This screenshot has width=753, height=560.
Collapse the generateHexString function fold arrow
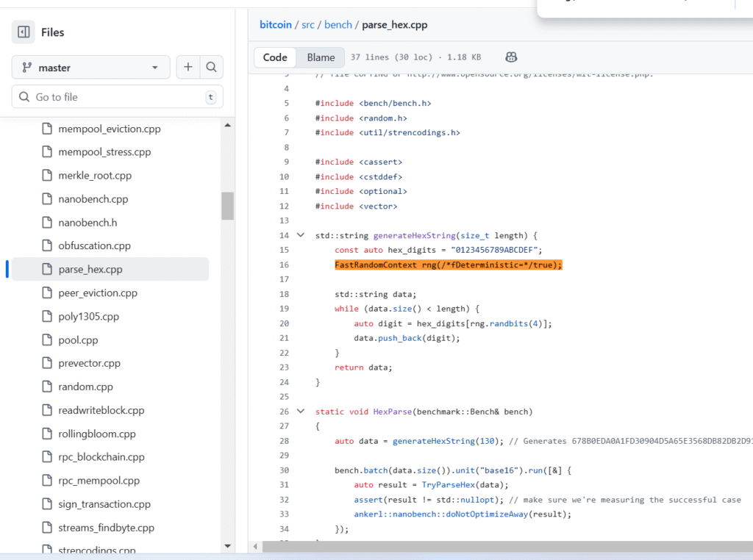[300, 235]
